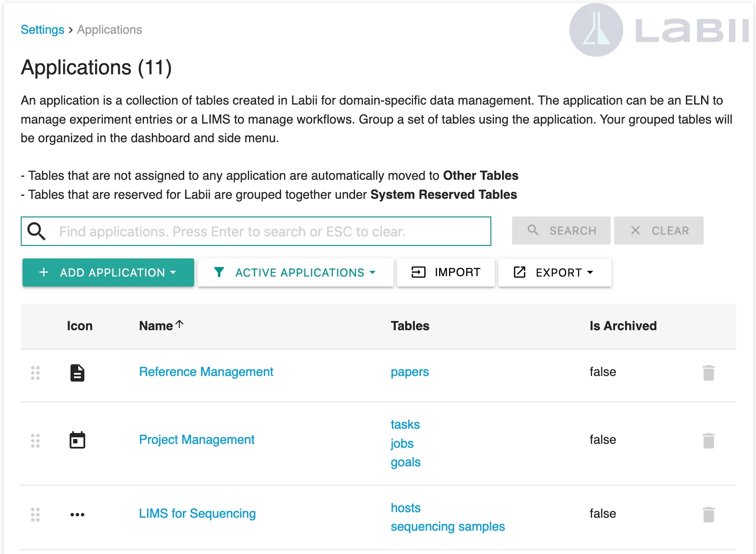Click trash icon for Project Management row

click(x=708, y=440)
